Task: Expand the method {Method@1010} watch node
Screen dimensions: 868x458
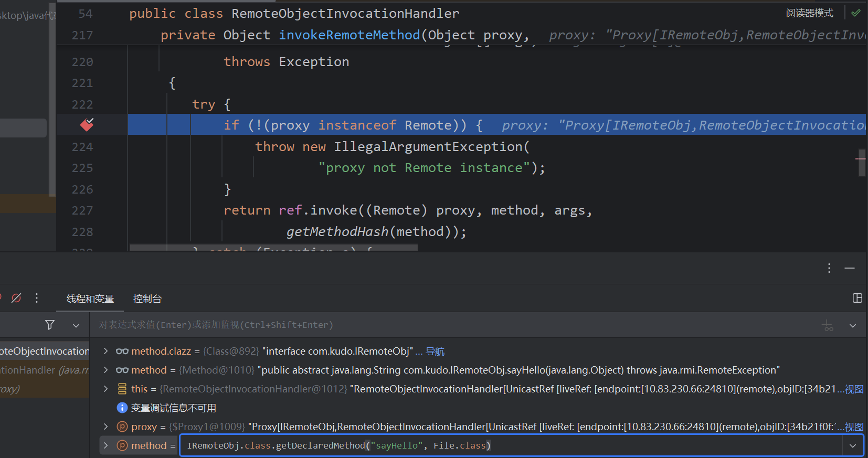Action: tap(105, 370)
